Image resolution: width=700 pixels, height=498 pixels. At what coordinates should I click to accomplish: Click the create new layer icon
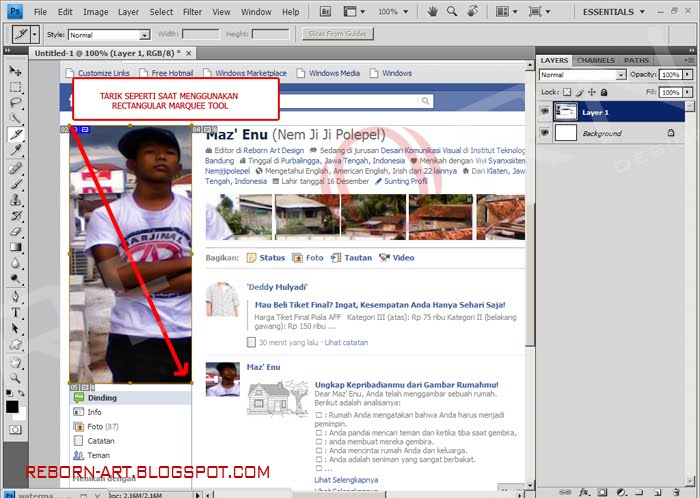658,492
